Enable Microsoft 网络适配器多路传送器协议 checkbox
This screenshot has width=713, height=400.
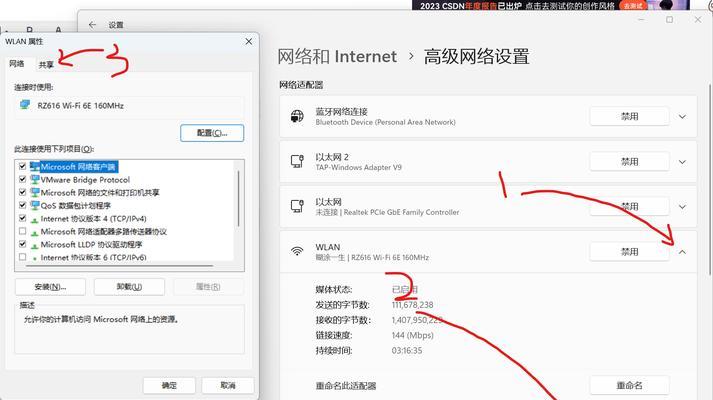coord(22,231)
